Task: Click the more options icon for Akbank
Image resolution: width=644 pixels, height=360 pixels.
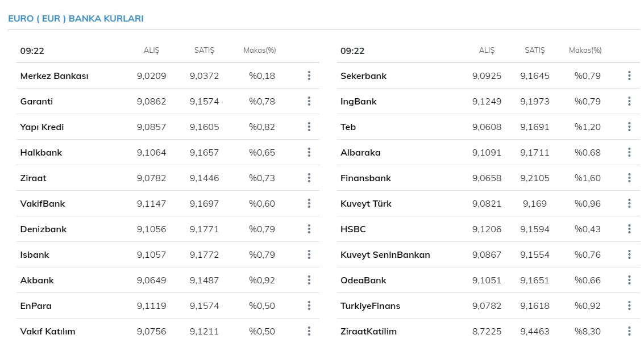Action: tap(309, 280)
